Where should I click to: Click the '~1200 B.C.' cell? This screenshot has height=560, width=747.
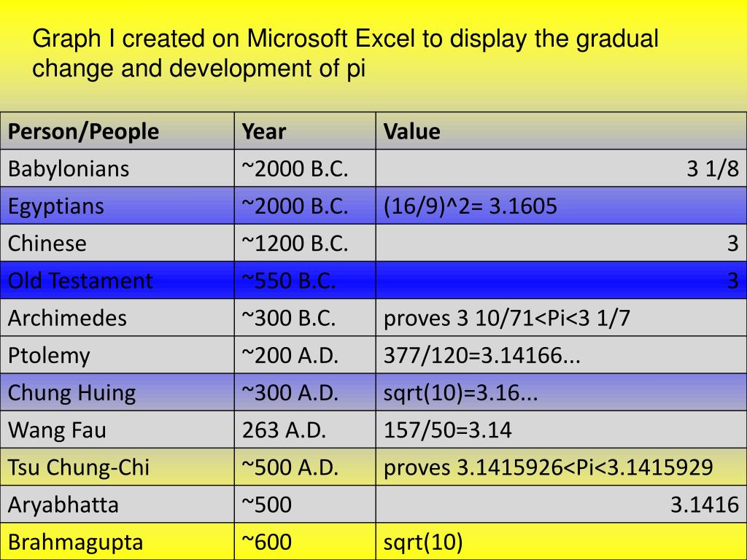(x=305, y=243)
